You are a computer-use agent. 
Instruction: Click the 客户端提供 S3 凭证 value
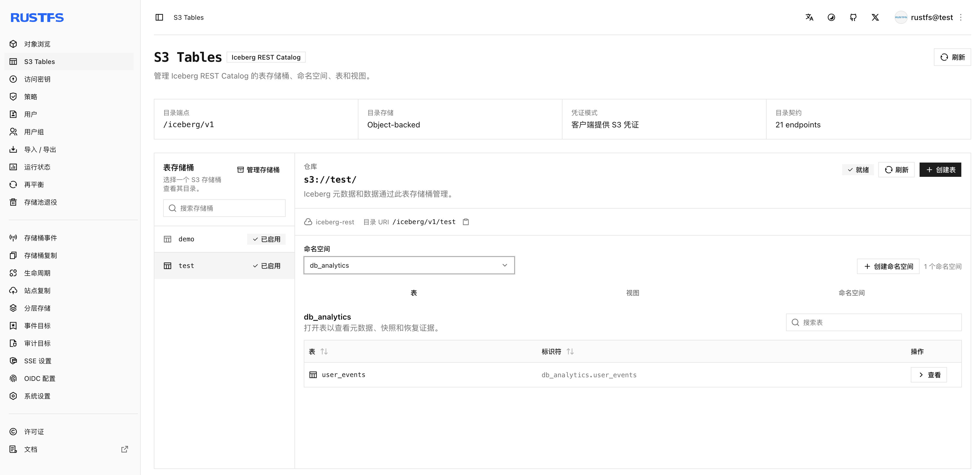(x=605, y=125)
